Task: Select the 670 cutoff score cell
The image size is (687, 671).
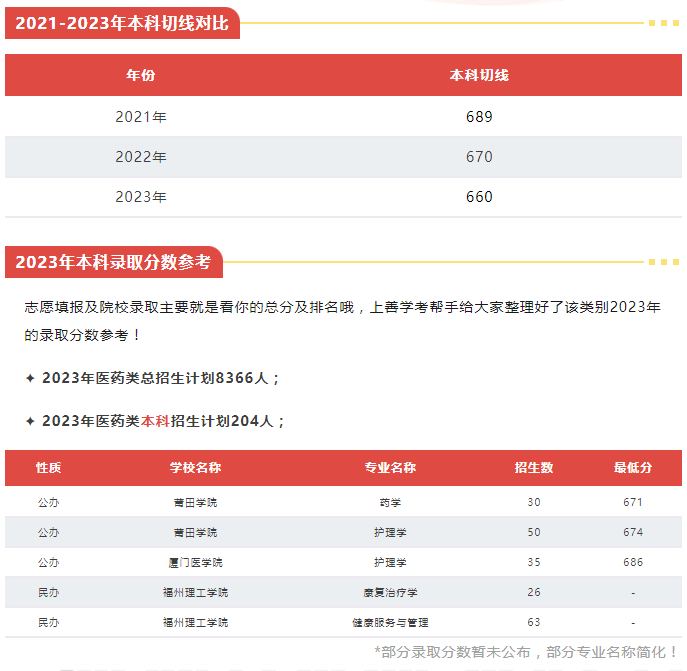Action: click(479, 156)
